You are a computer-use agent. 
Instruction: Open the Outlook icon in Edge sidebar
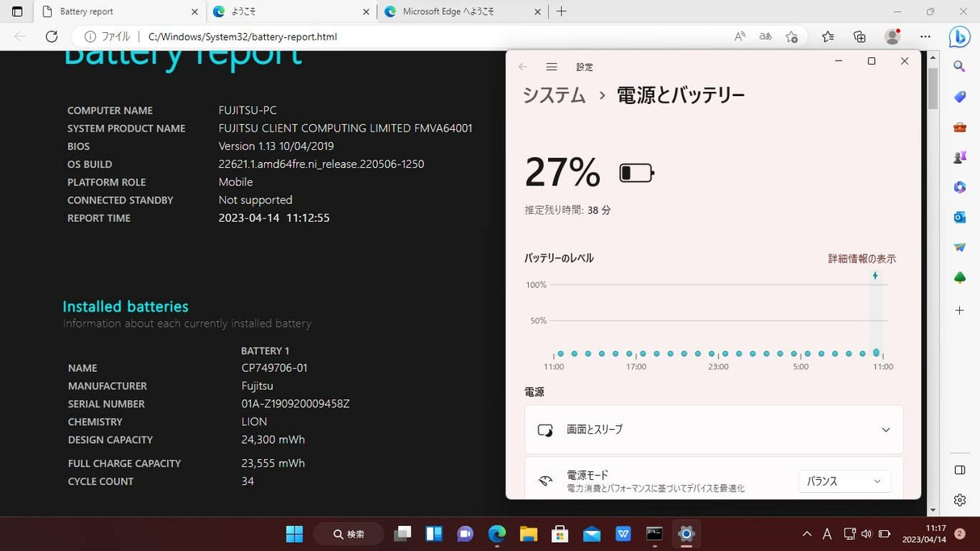[x=960, y=217]
